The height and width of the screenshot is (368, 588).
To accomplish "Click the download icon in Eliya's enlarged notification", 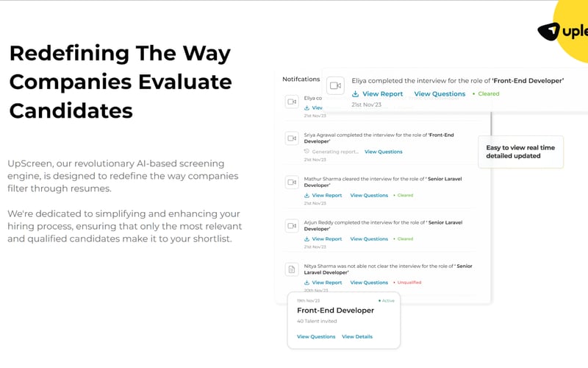I will (x=355, y=94).
